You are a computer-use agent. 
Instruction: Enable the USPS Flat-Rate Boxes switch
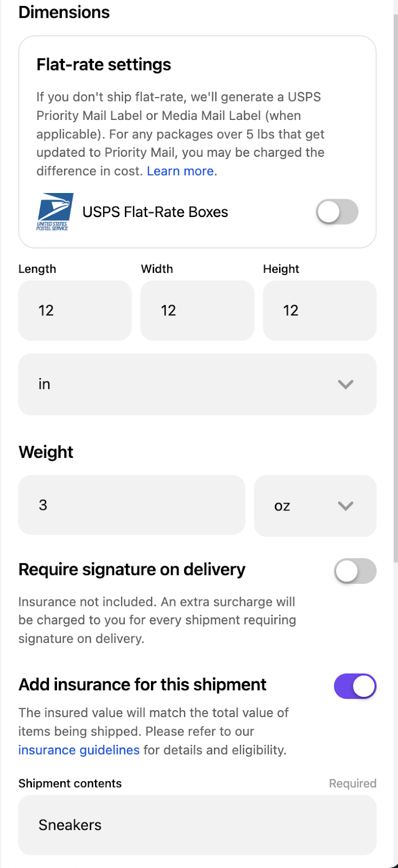click(337, 212)
